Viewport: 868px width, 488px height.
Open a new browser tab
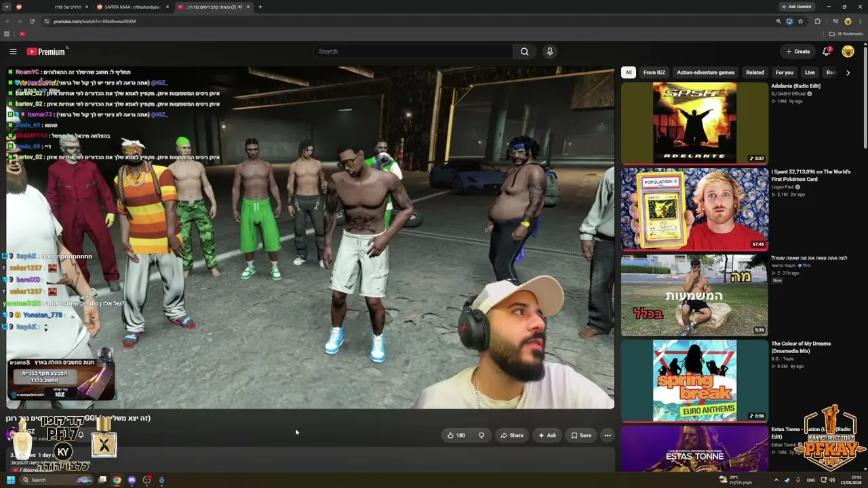260,7
